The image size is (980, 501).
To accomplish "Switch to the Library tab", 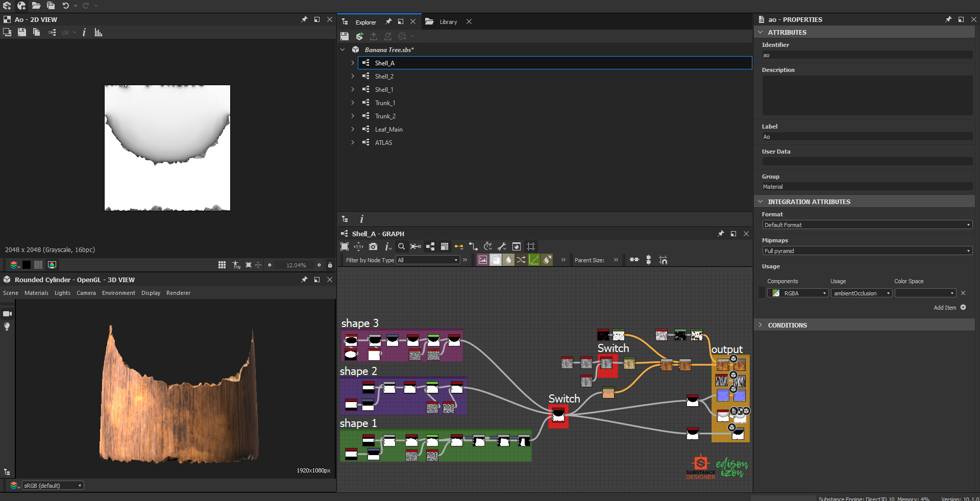I will pyautogui.click(x=448, y=22).
